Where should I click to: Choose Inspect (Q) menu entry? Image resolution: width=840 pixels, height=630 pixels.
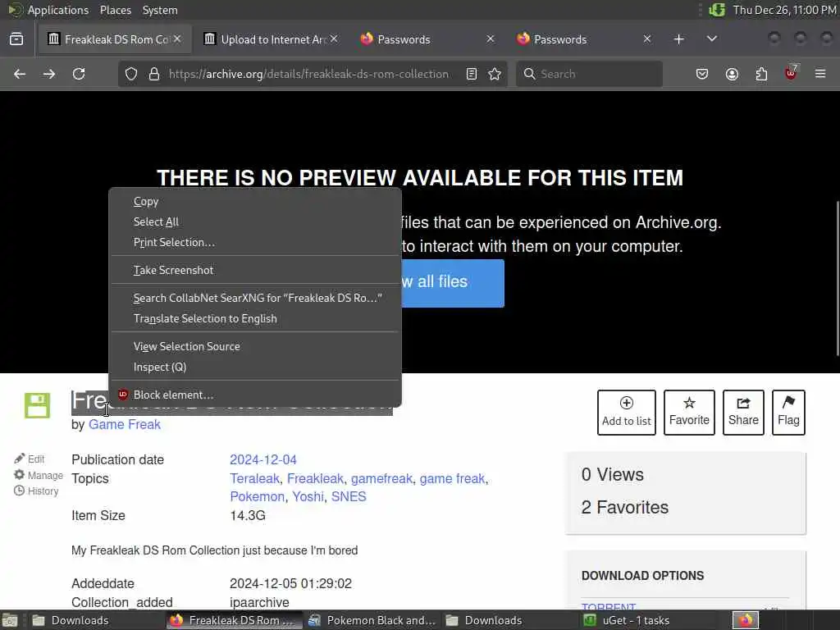pos(255,367)
